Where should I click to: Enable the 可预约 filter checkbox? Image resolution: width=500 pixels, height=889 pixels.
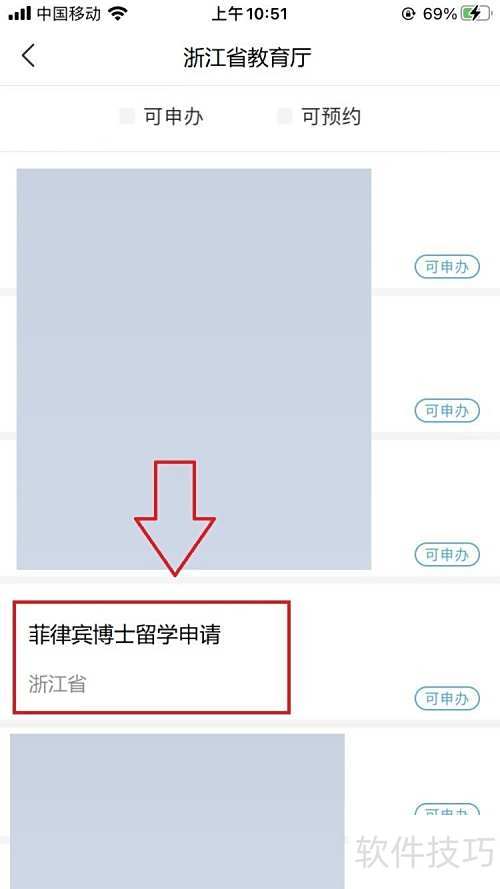pos(285,117)
